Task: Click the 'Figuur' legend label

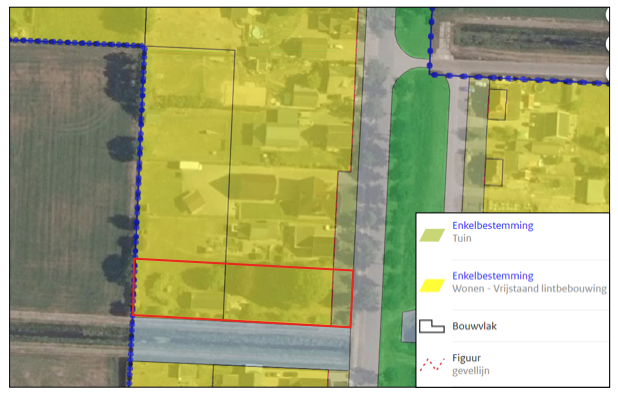Action: pos(466,358)
